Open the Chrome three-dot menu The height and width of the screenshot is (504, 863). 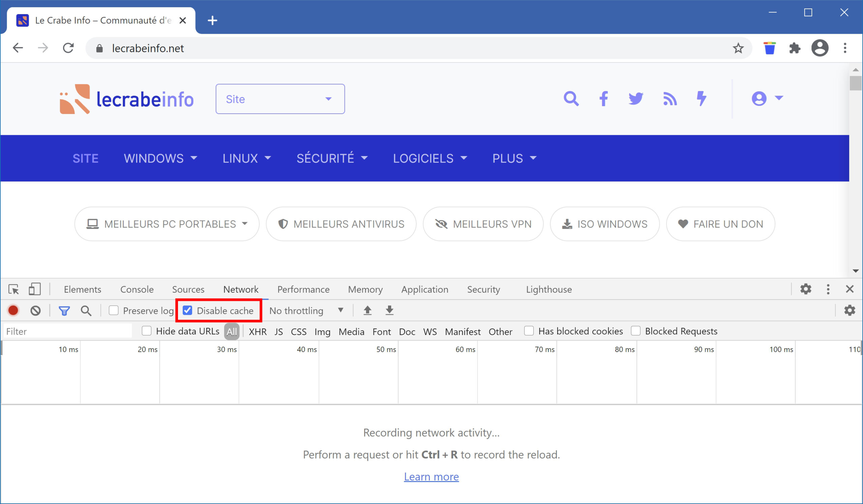[845, 48]
